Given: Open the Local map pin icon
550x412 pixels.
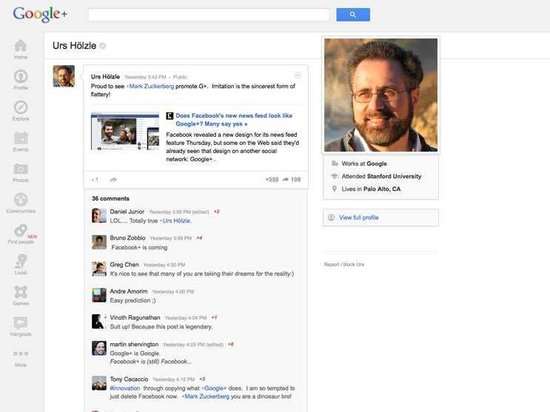Looking at the screenshot, I should coord(21,261).
